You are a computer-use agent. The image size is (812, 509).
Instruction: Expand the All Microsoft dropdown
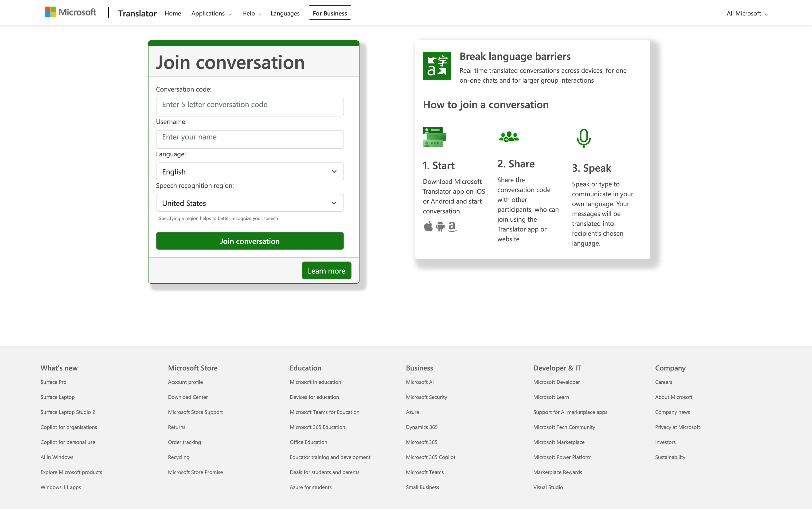coord(747,13)
